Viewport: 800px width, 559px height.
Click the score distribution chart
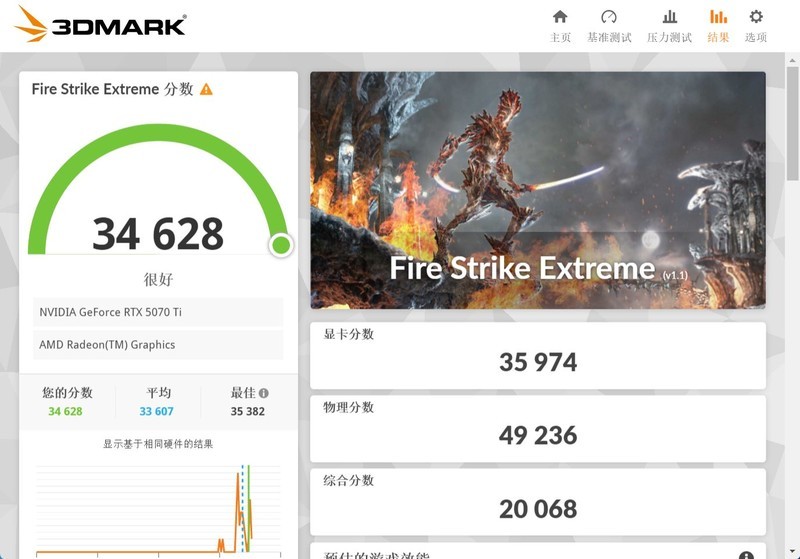click(158, 509)
